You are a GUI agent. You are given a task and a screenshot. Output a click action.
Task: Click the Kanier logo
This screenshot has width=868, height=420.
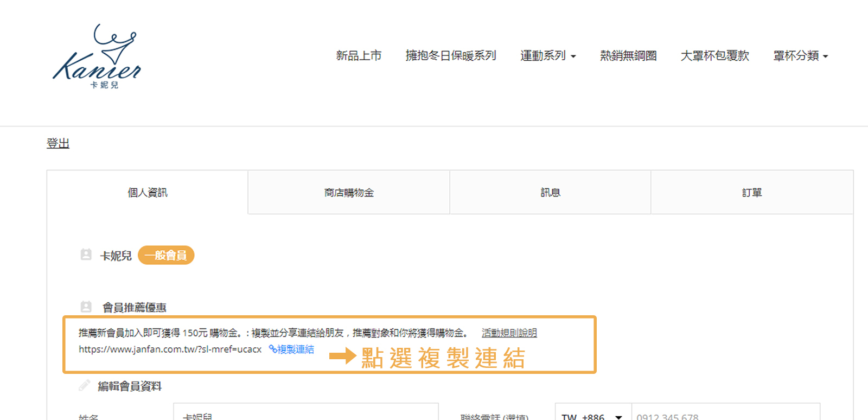[97, 57]
